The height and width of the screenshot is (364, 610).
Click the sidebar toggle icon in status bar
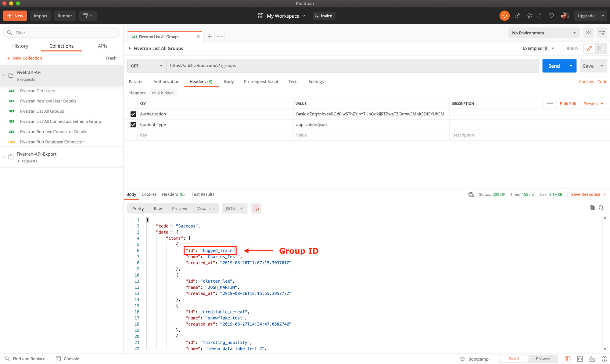568,359
